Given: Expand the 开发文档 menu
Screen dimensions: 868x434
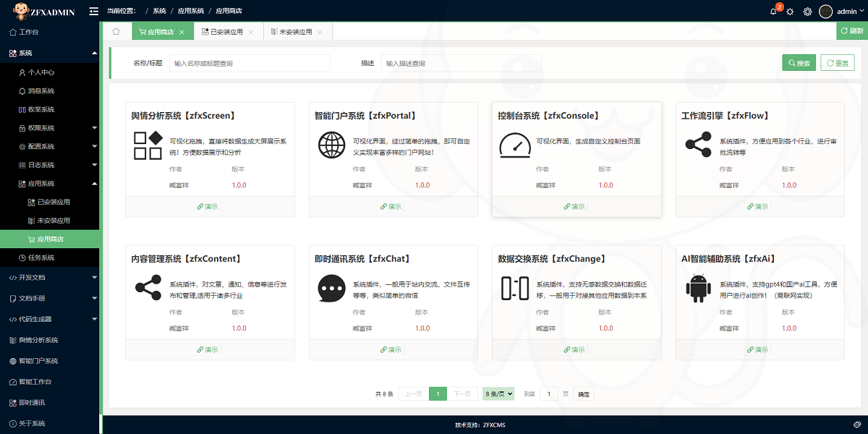Looking at the screenshot, I should click(x=50, y=277).
